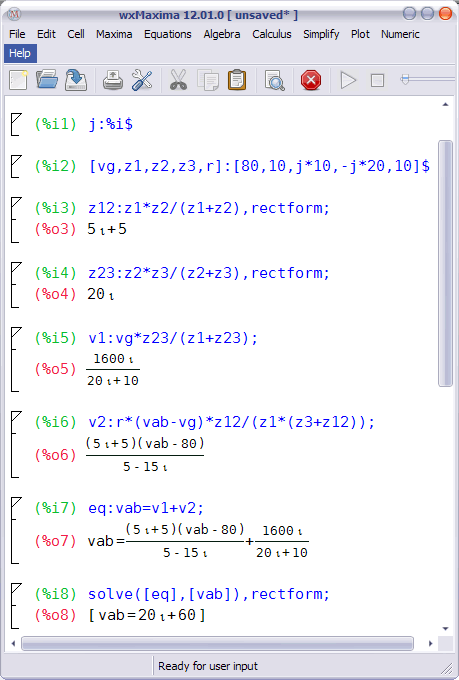Start animation with the play triangle
Screen dimensions: 459x680
tap(348, 80)
